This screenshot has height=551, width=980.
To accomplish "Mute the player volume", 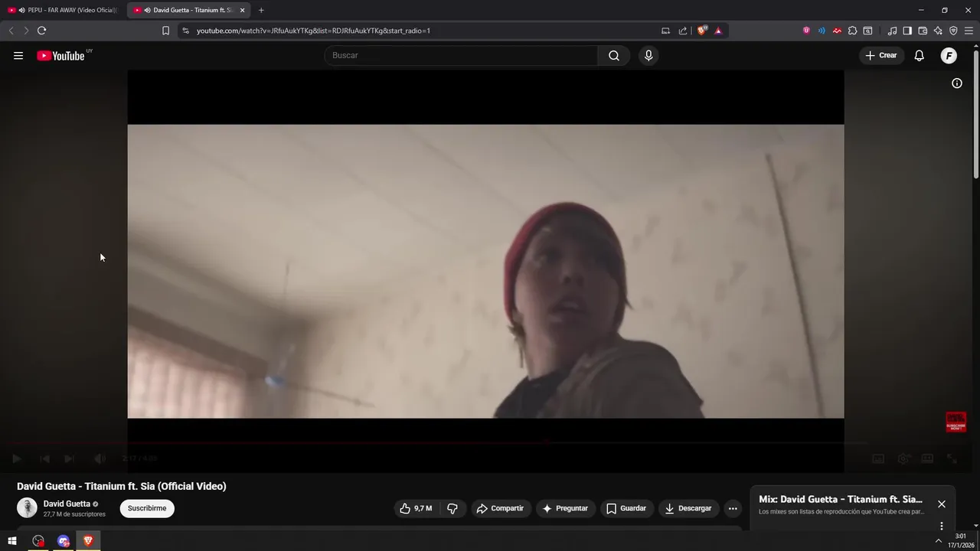I will click(x=100, y=458).
